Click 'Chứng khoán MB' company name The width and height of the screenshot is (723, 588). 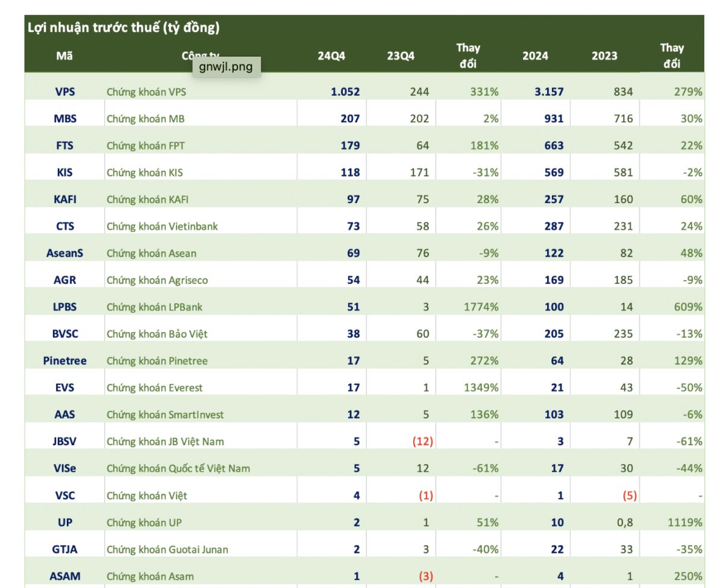[145, 119]
